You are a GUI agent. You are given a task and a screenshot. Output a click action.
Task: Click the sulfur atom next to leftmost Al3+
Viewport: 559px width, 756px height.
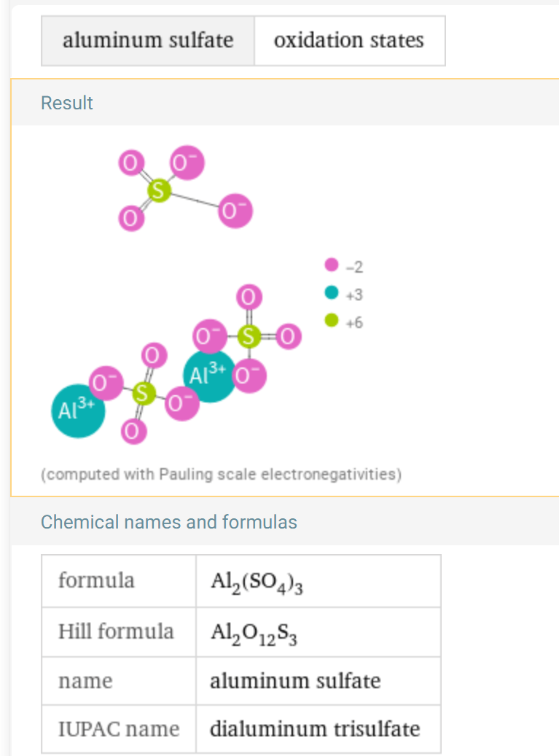tap(143, 394)
